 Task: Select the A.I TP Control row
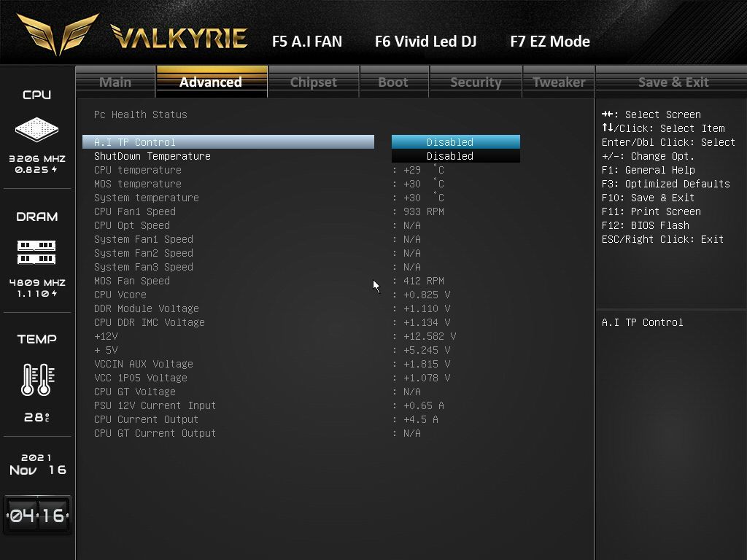coord(228,142)
